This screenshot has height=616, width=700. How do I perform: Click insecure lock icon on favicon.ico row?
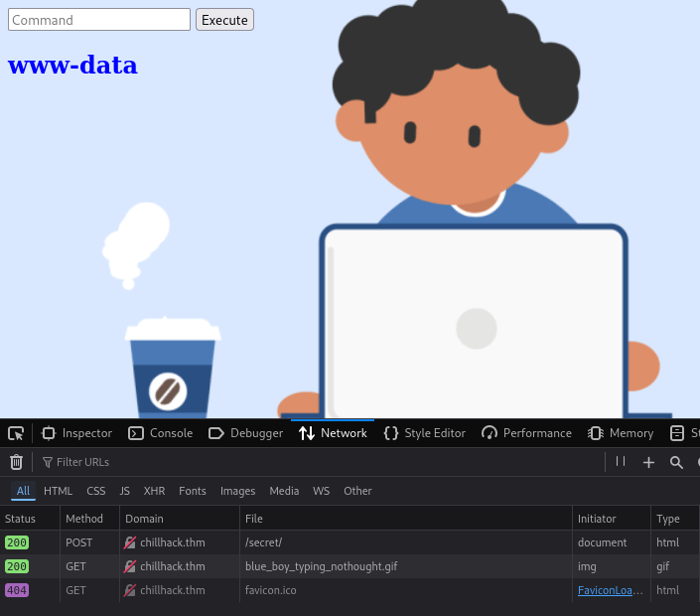130,590
